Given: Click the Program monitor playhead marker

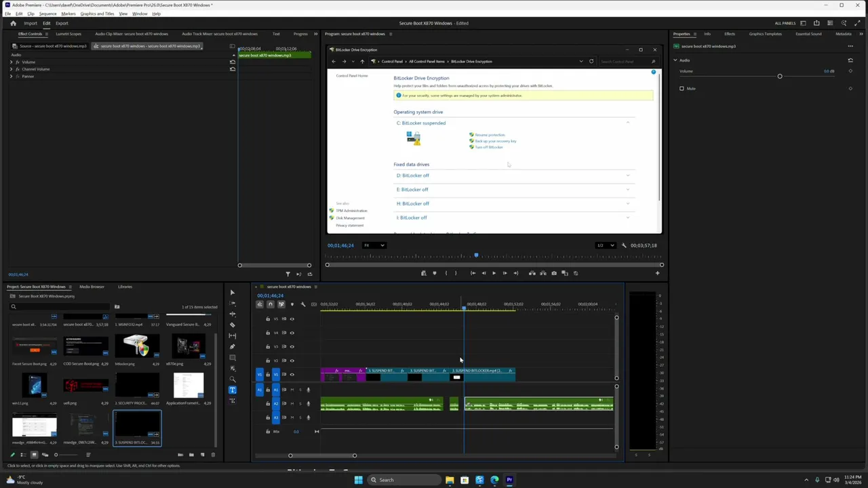Looking at the screenshot, I should [476, 256].
